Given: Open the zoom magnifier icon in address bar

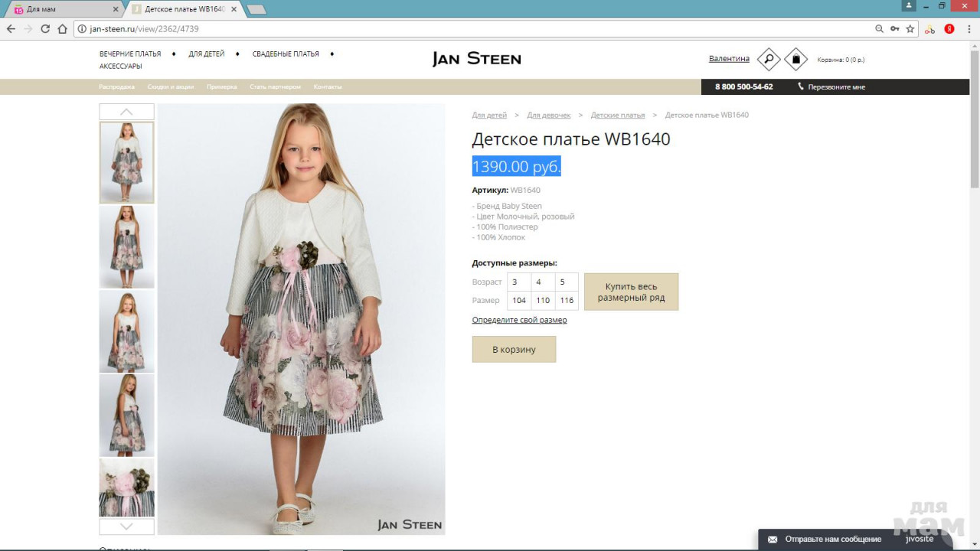Looking at the screenshot, I should (879, 29).
